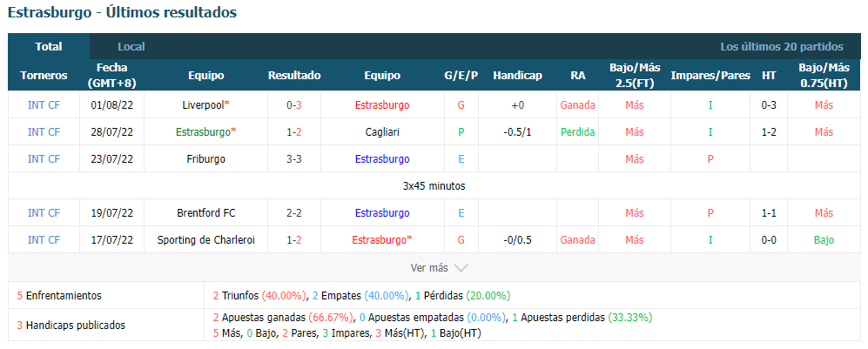Open the 3-3 Friburgo match result
Viewport: 868px width, 349px height.
pos(294,158)
